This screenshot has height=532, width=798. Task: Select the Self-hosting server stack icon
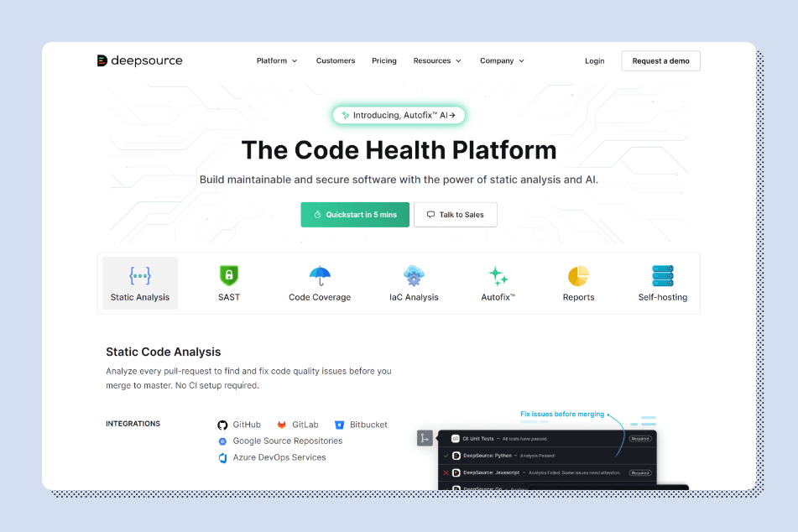coord(663,275)
